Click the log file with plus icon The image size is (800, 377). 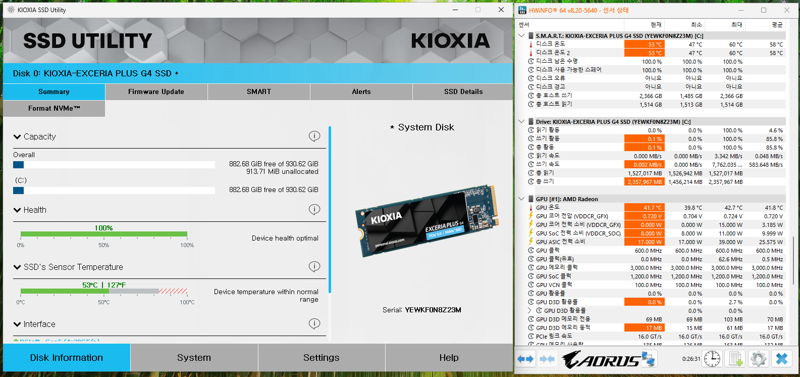click(x=734, y=359)
